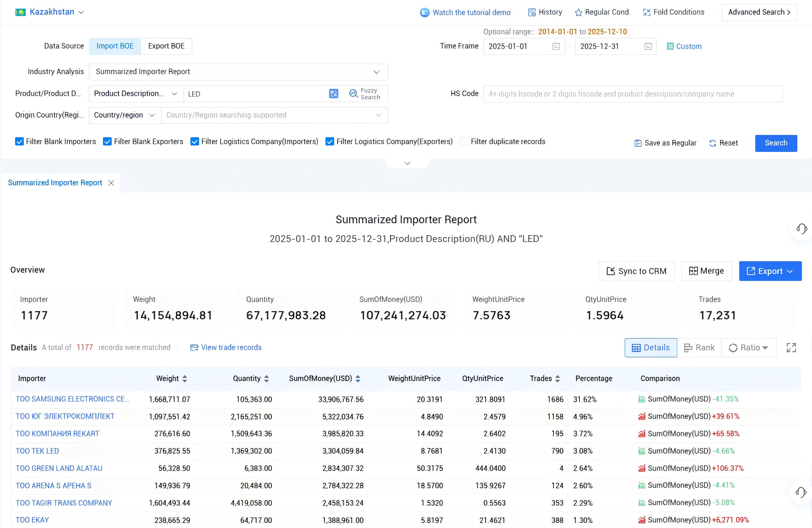Screen dimensions: 812x528
Task: Collapse the search conditions panel chevron
Action: 407,163
